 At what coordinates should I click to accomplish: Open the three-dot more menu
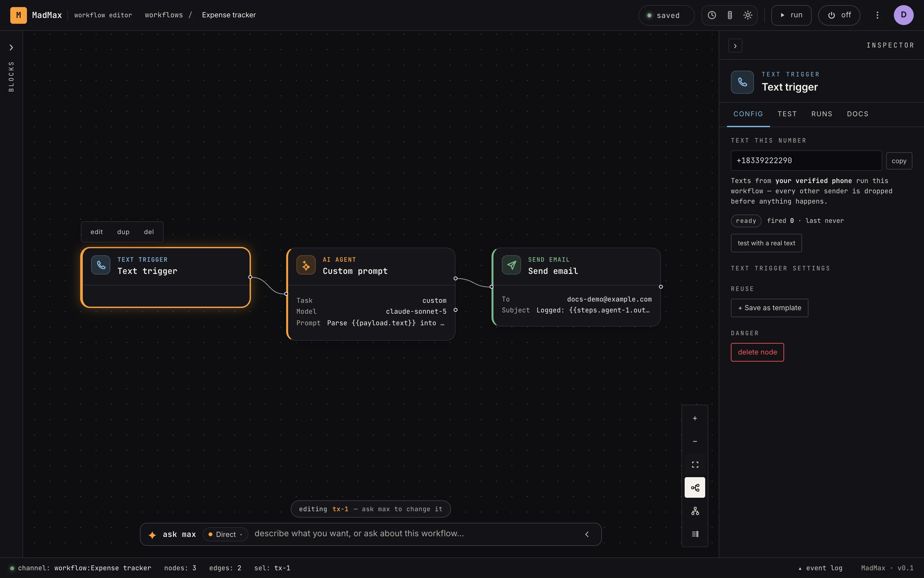pyautogui.click(x=877, y=15)
